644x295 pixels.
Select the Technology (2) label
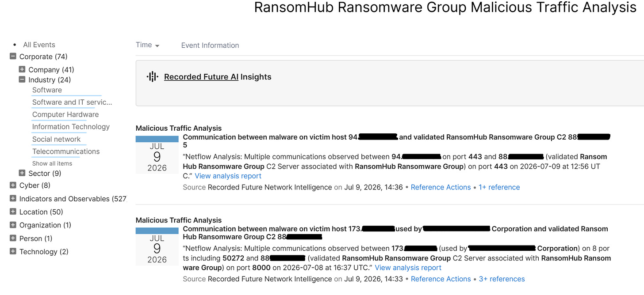(x=44, y=252)
